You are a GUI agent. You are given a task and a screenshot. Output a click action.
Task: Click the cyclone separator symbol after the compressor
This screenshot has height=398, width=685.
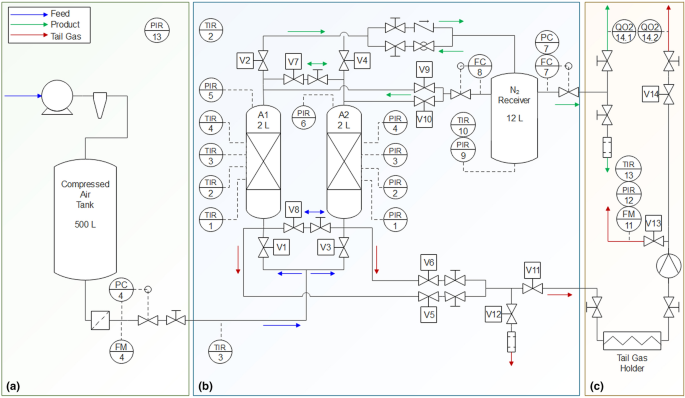pyautogui.click(x=100, y=105)
